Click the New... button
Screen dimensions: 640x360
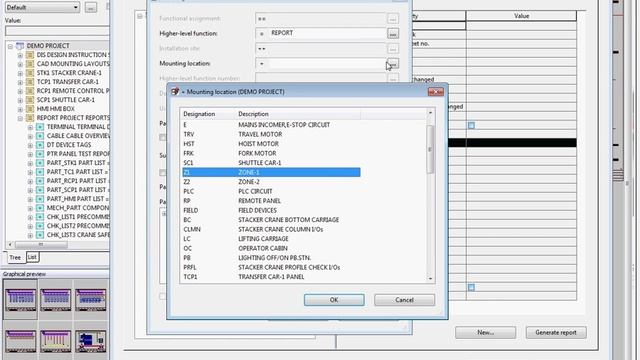(485, 333)
